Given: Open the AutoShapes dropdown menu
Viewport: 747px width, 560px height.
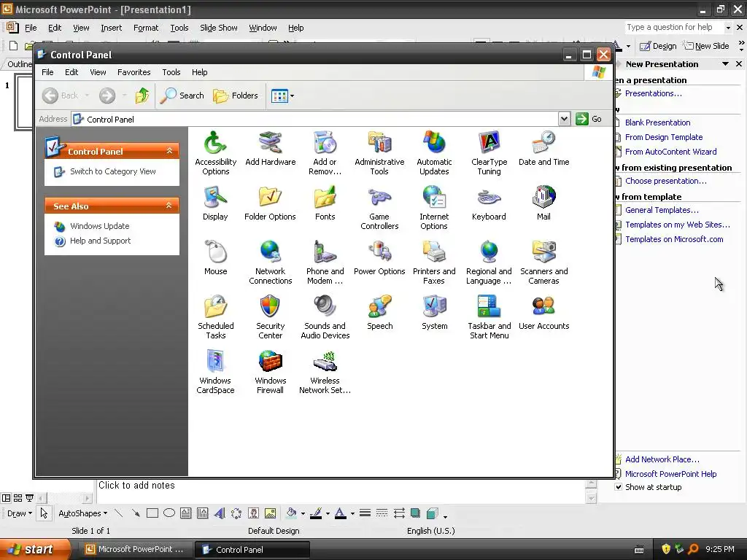Looking at the screenshot, I should (x=83, y=513).
